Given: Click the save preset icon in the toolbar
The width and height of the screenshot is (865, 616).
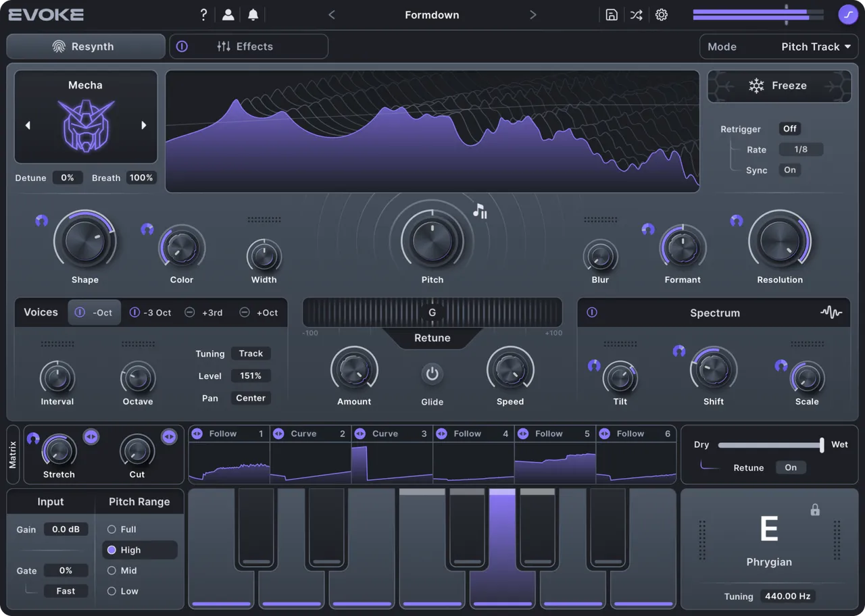Looking at the screenshot, I should [x=611, y=14].
